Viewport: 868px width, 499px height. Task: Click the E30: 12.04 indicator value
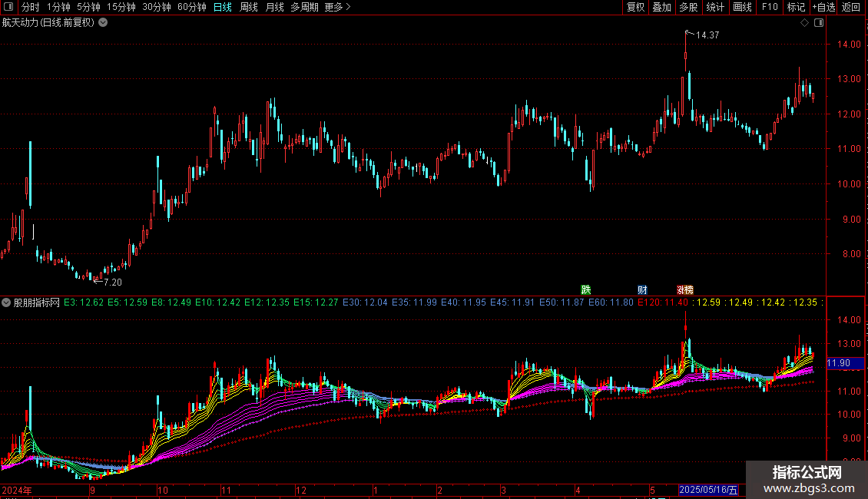[366, 302]
